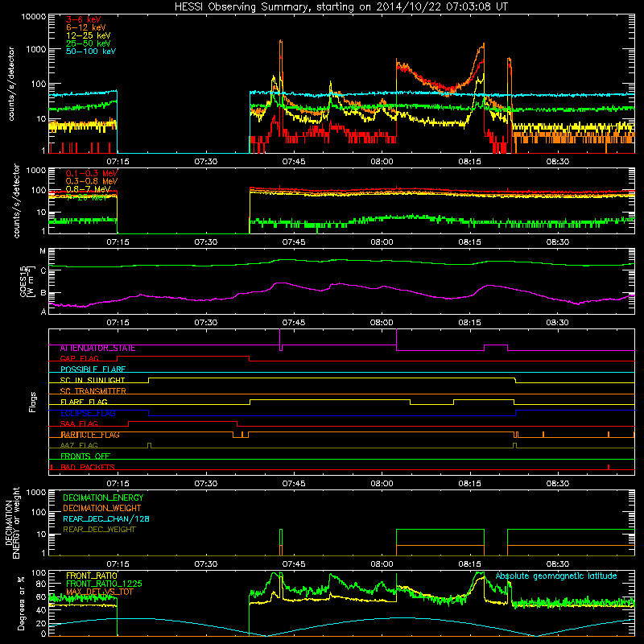Click the AA7_FLAG label
The width and height of the screenshot is (644, 644).
click(x=79, y=446)
